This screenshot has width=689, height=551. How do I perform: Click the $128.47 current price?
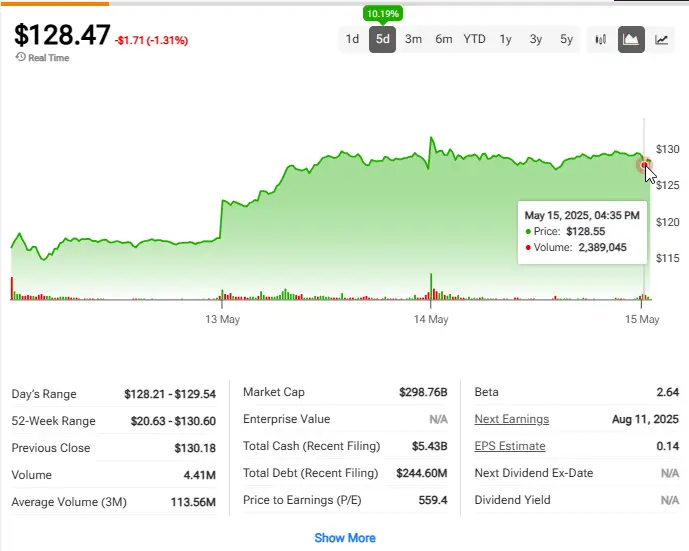62,35
